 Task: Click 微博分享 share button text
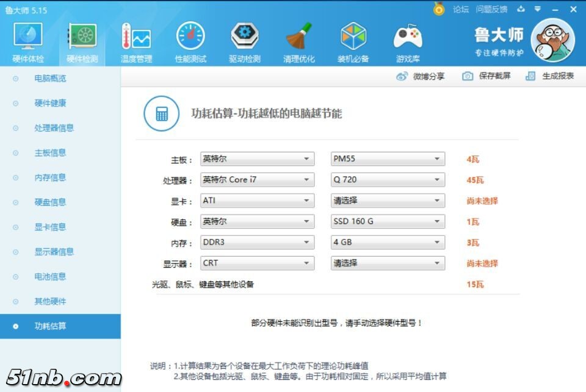[x=429, y=77]
